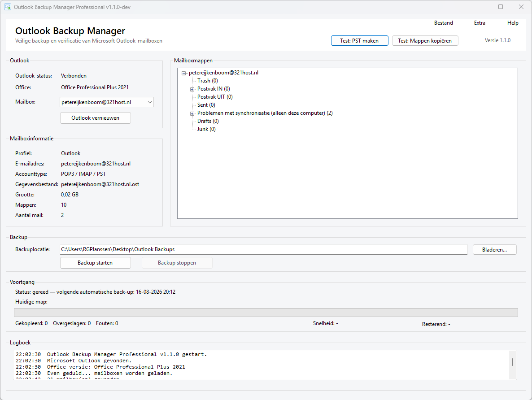
Task: Select the Trash (0) folder
Action: click(207, 81)
